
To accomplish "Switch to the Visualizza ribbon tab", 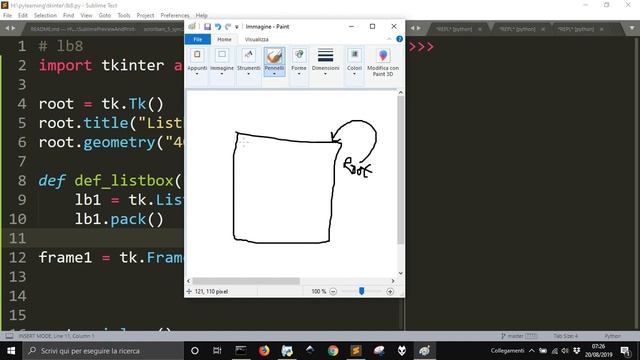I will pos(257,39).
